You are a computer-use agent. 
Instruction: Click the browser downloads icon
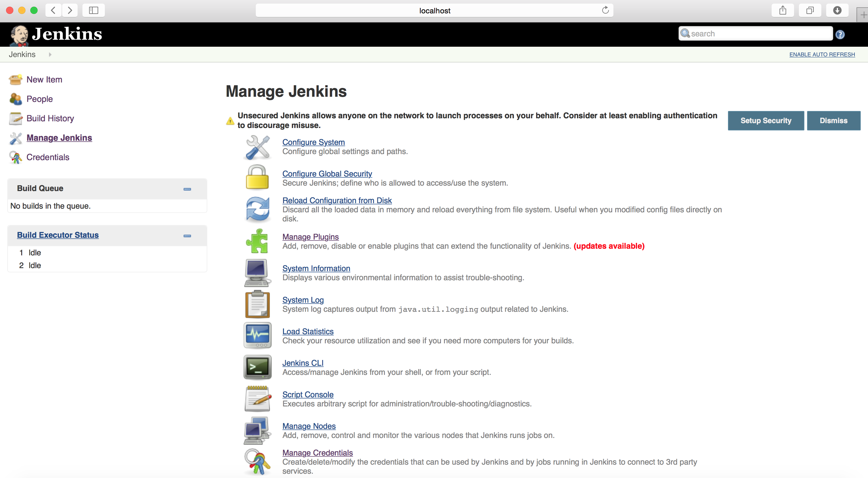click(x=837, y=10)
